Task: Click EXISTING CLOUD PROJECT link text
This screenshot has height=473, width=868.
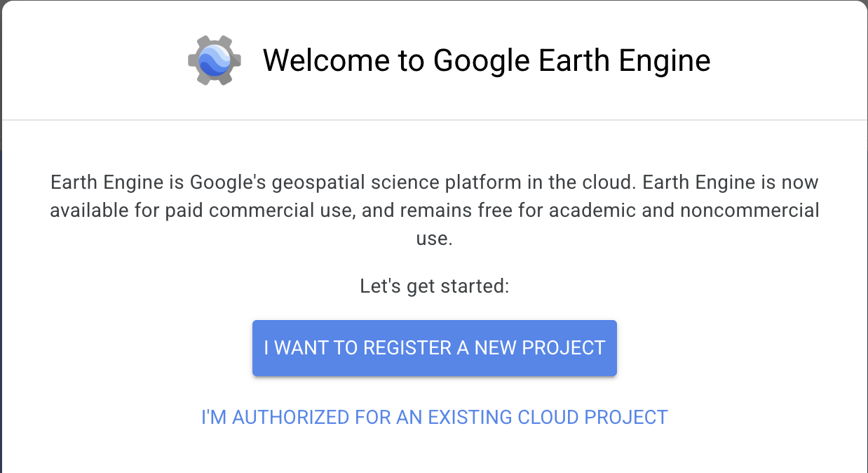Action: [x=548, y=417]
